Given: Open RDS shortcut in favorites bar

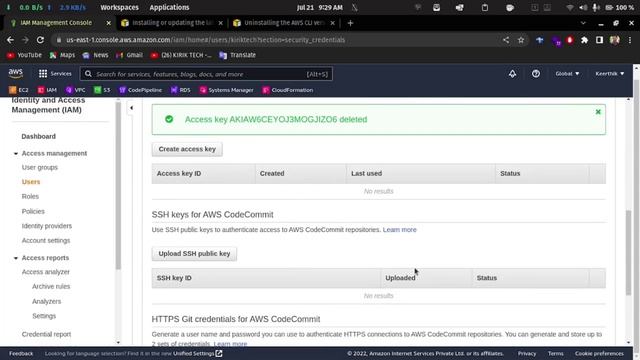Looking at the screenshot, I should point(181,90).
